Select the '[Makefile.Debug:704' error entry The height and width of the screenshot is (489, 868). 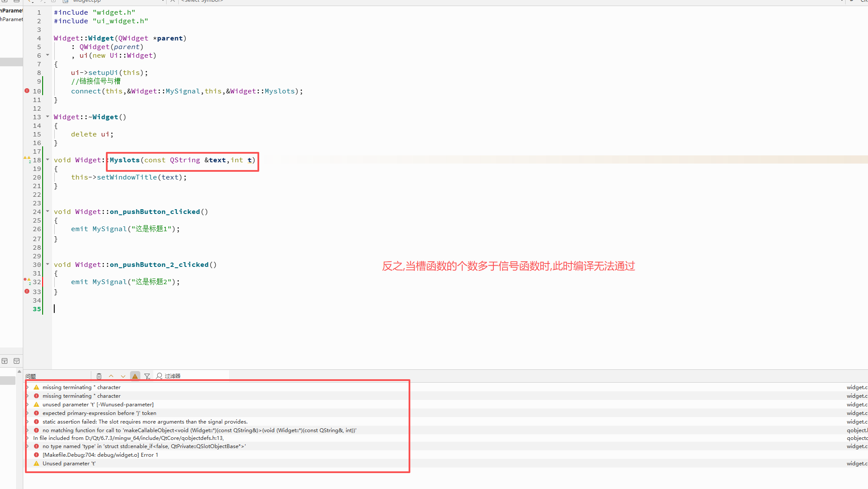coord(100,455)
